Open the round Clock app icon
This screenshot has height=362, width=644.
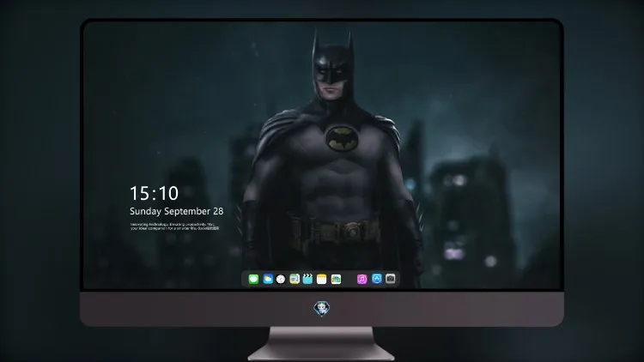[x=281, y=279]
